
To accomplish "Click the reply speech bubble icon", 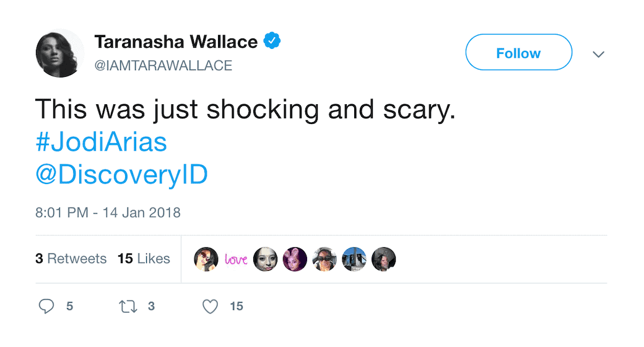I will tap(47, 306).
